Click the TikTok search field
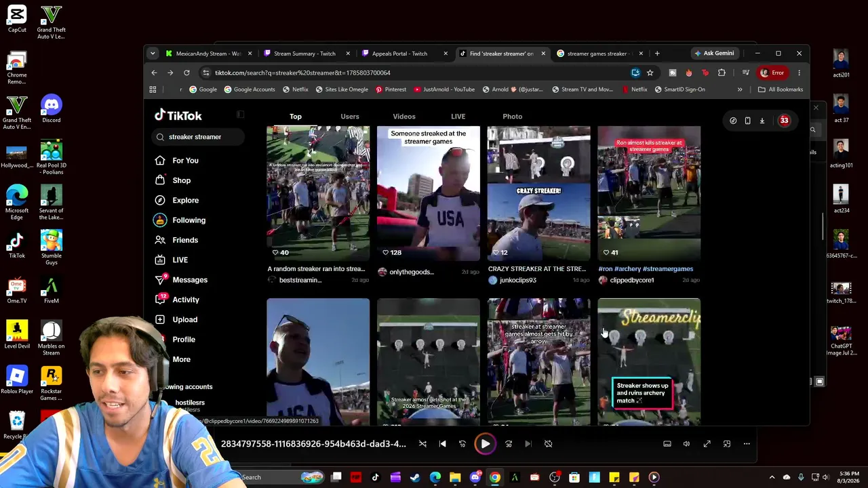This screenshot has width=868, height=488. point(197,137)
